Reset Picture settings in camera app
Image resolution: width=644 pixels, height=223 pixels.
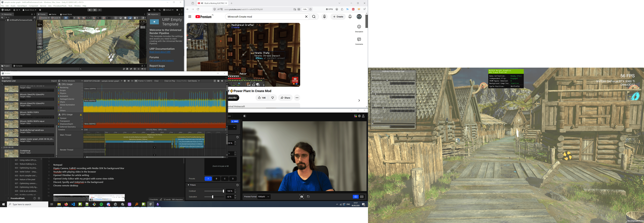(237, 185)
